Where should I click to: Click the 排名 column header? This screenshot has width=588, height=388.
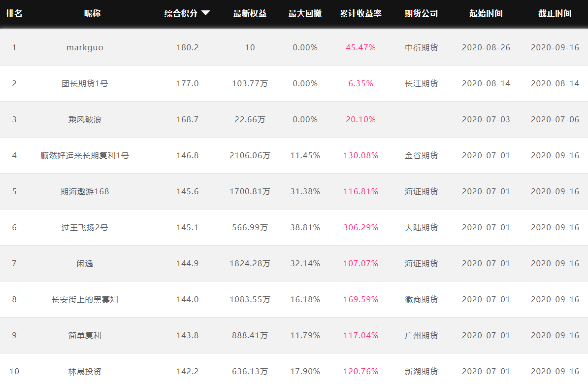pos(14,13)
